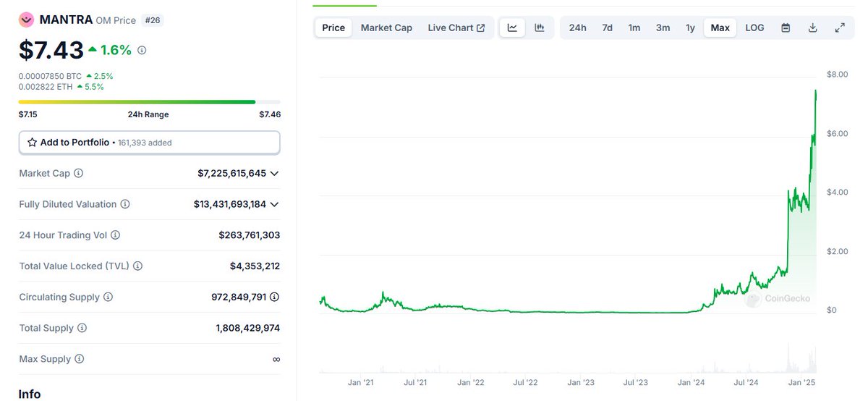Set chart range to 7d

click(608, 28)
